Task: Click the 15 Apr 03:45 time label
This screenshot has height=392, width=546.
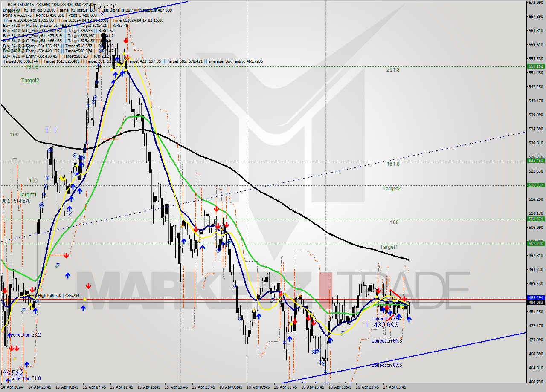Action: 67,387
